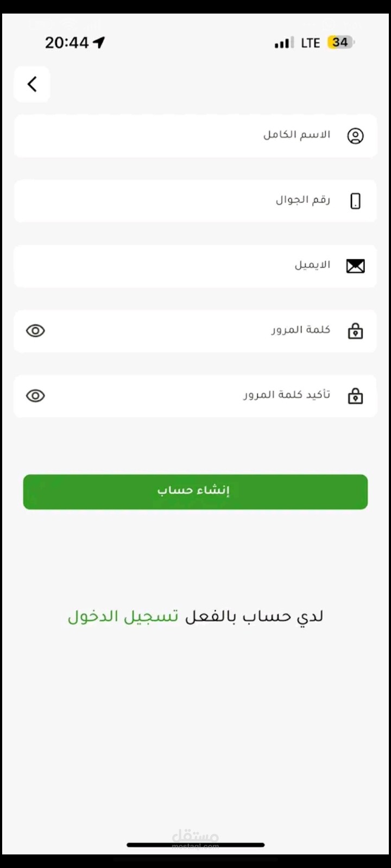Focus the الاسم الكامل input field
This screenshot has width=391, height=868.
tap(179, 136)
